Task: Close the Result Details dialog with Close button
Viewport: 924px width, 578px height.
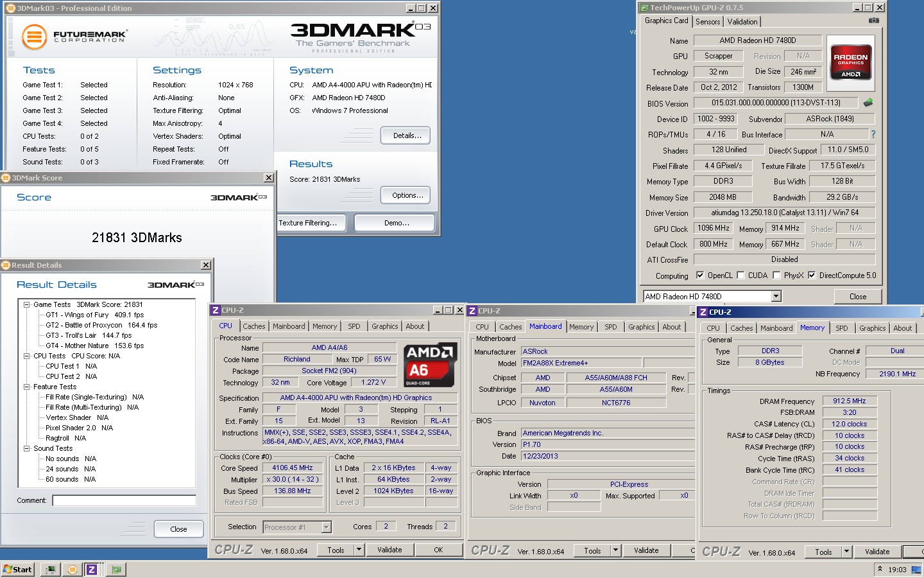Action: click(178, 529)
